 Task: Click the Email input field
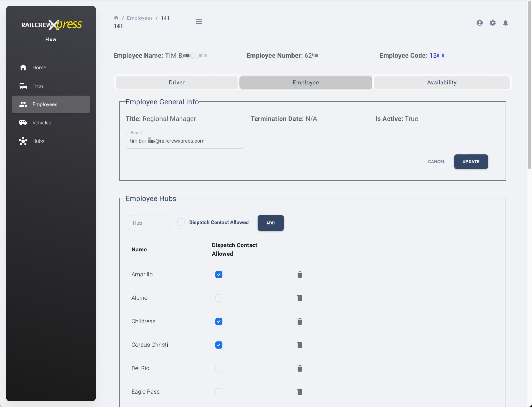coord(185,141)
